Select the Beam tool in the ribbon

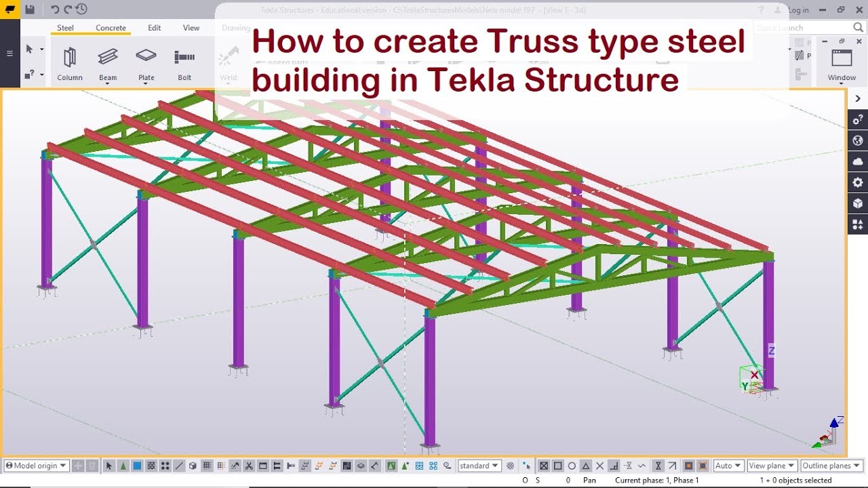(x=108, y=63)
